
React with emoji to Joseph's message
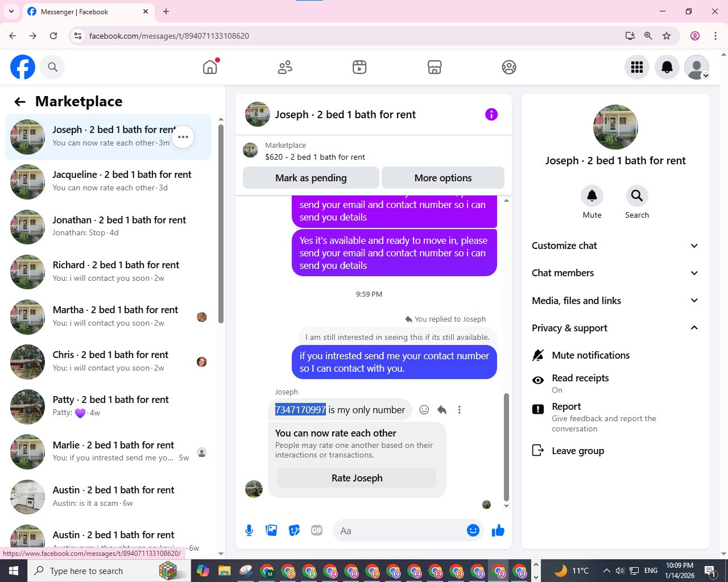[424, 410]
